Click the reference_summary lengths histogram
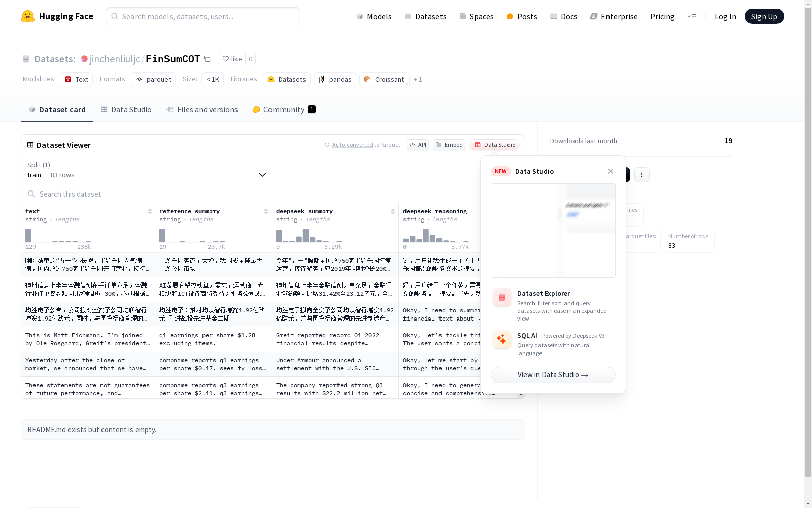812x508 pixels. click(192, 235)
